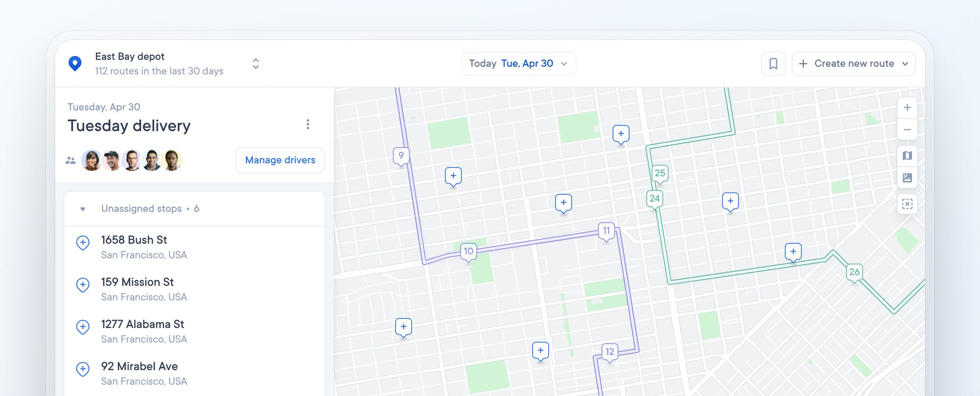Add the 92 Mirabel Ave stop
Viewport: 980px width, 396px height.
(x=82, y=369)
